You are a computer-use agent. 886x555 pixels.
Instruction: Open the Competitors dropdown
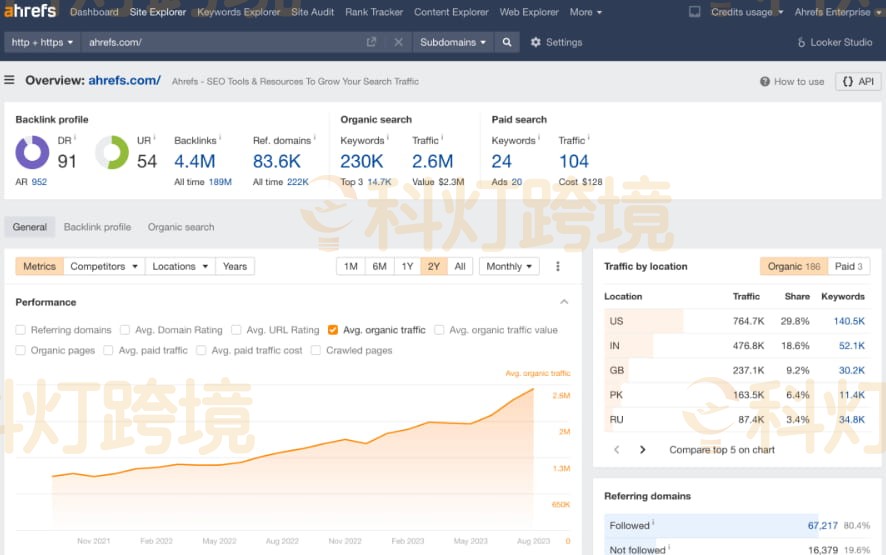pos(104,266)
